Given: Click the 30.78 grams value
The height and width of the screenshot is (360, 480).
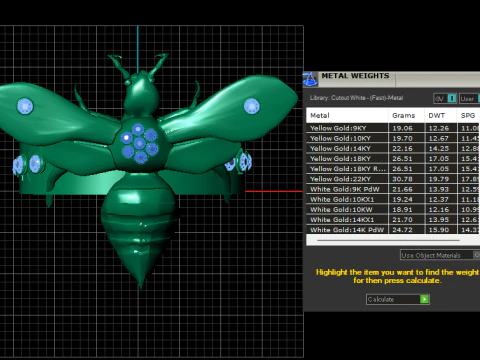Looking at the screenshot, I should (x=402, y=179).
